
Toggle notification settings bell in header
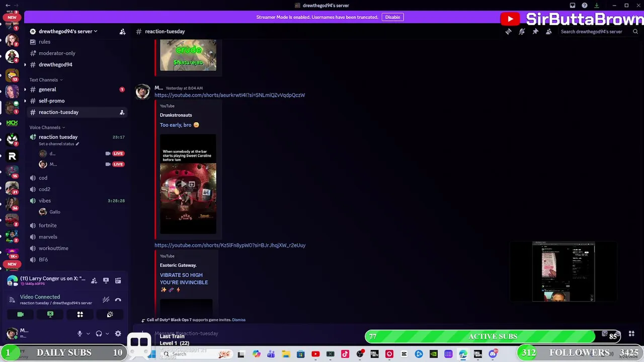tap(522, 32)
